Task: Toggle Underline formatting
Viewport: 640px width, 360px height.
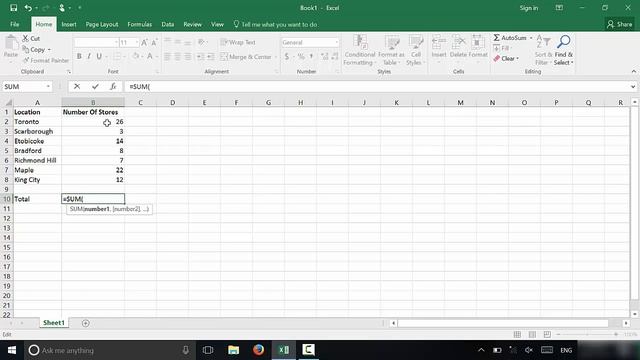Action: coord(99,56)
